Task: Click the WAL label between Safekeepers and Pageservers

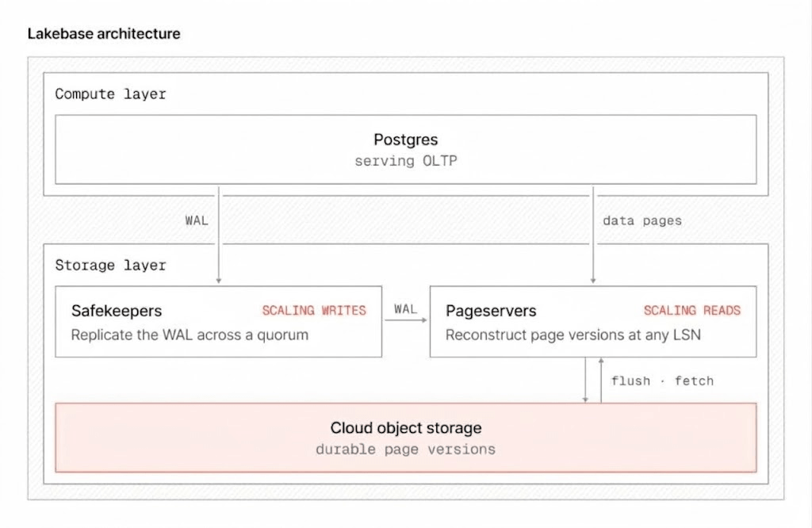Action: pyautogui.click(x=405, y=309)
